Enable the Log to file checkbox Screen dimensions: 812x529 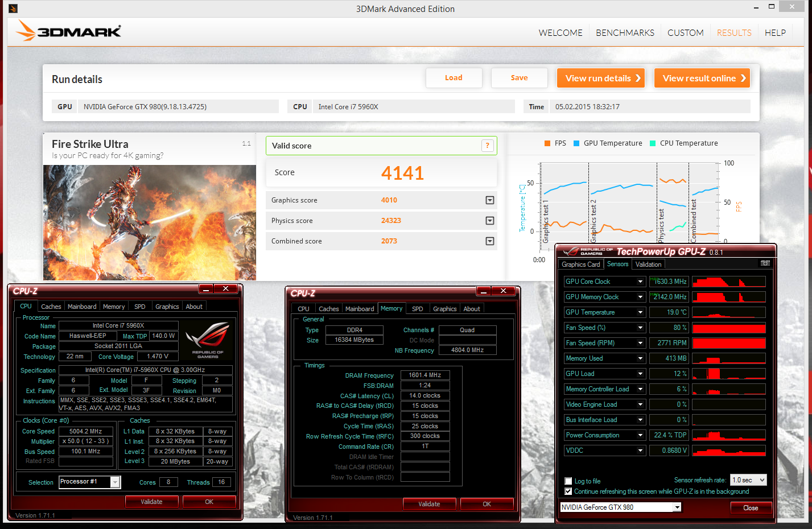click(568, 481)
